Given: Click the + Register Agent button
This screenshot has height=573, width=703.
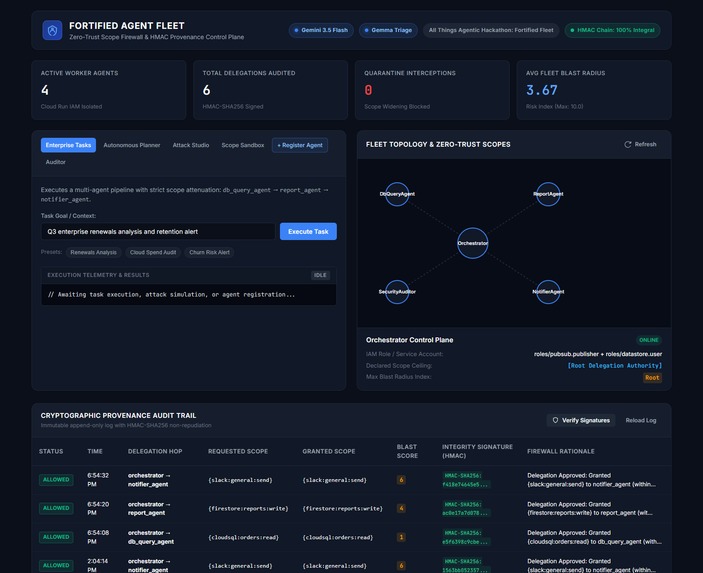Looking at the screenshot, I should (x=300, y=145).
